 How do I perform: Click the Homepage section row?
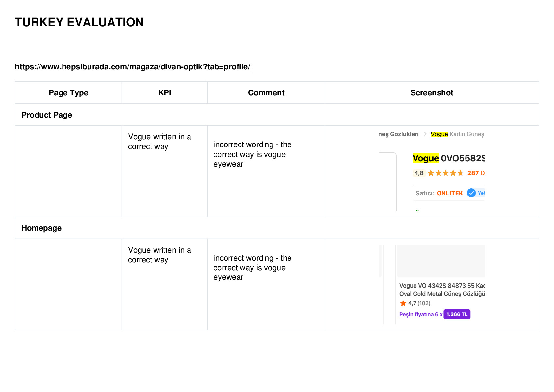(277, 228)
